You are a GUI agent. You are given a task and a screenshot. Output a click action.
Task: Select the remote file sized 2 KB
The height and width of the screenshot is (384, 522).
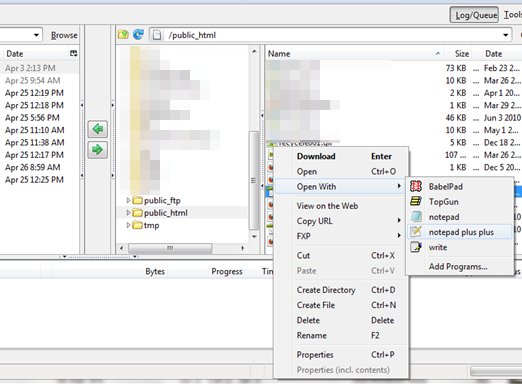click(393, 93)
